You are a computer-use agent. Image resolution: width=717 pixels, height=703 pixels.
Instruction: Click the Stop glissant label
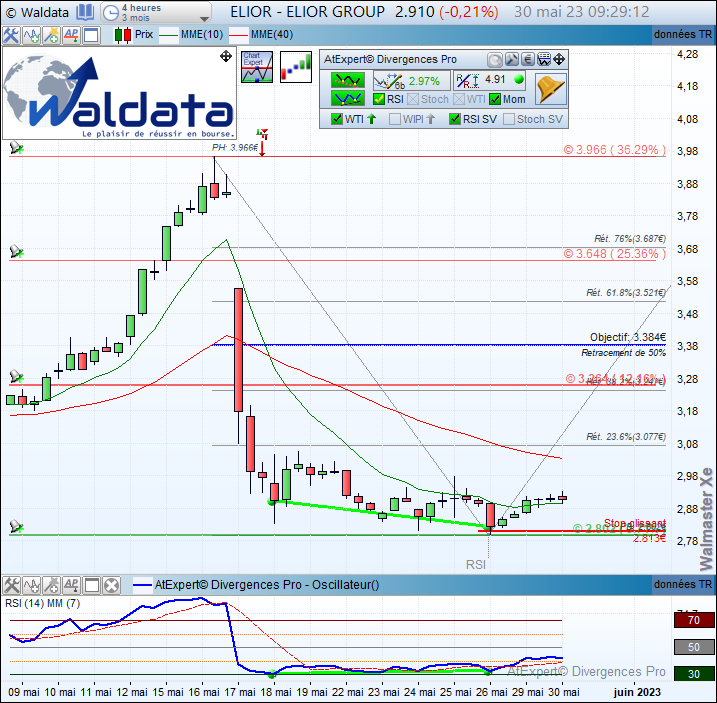(635, 522)
